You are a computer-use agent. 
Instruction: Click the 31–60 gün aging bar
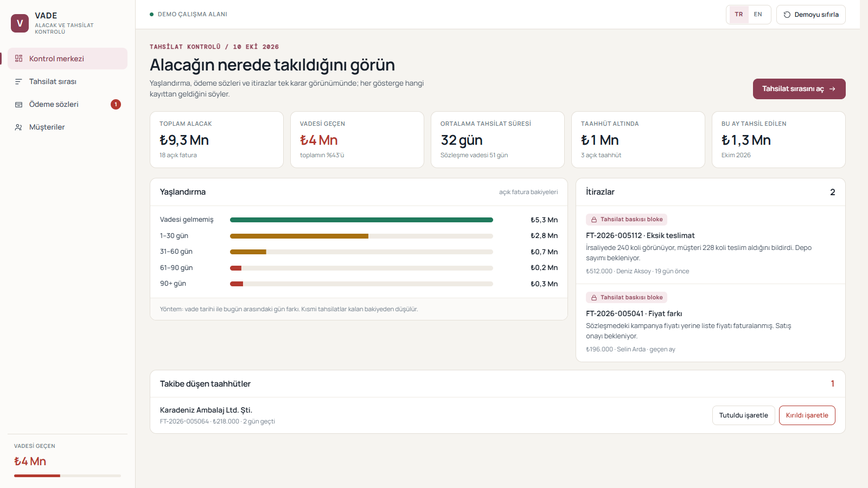[361, 252]
